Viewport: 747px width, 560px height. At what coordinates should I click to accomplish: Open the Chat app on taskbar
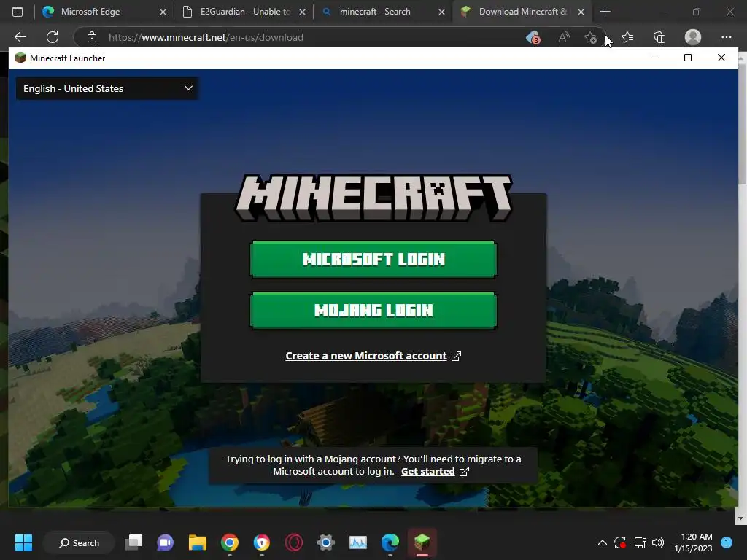(x=166, y=542)
